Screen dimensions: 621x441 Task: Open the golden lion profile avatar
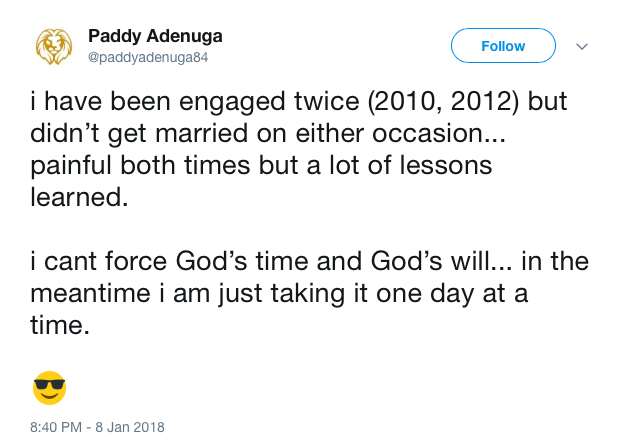coord(54,46)
